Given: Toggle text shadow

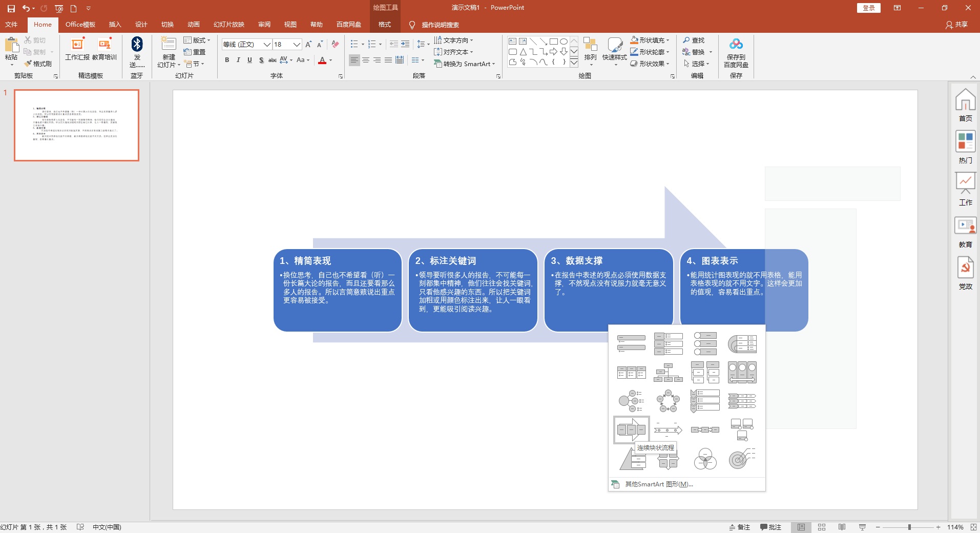Looking at the screenshot, I should (x=261, y=60).
